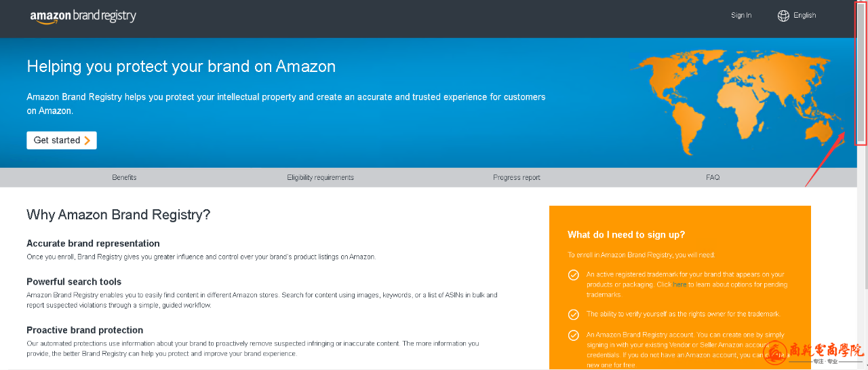Select the Progress report tab
The height and width of the screenshot is (370, 868).
pos(517,177)
